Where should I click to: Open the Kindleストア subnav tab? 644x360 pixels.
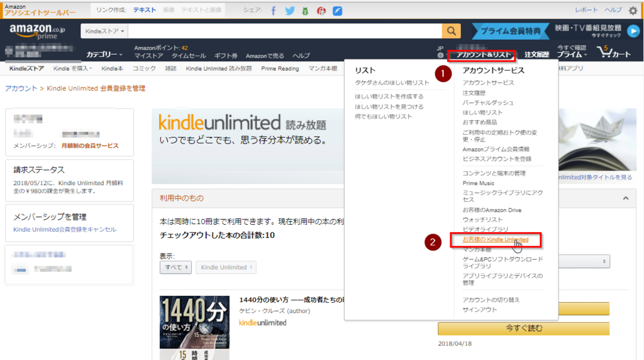[26, 69]
